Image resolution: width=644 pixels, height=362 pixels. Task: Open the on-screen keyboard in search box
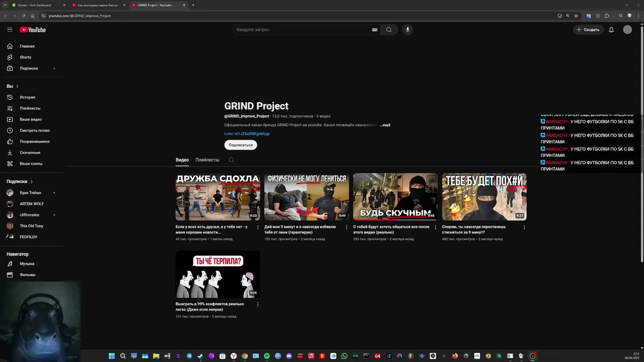click(374, 30)
